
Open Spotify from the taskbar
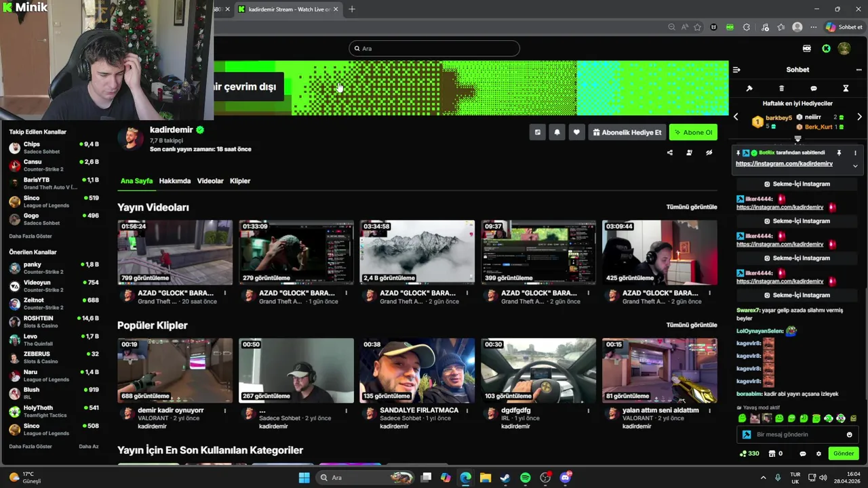pos(526,478)
